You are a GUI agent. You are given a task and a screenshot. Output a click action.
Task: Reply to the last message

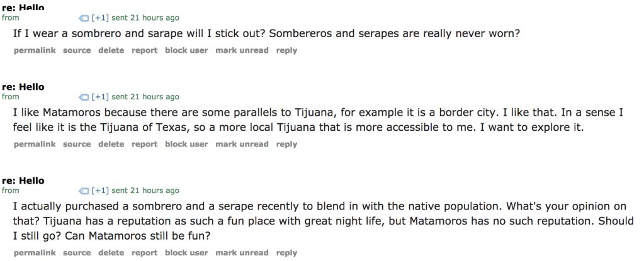(x=286, y=253)
